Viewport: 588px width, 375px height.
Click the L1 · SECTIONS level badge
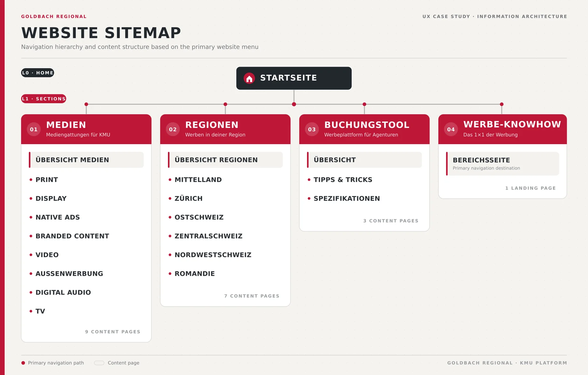pos(44,99)
